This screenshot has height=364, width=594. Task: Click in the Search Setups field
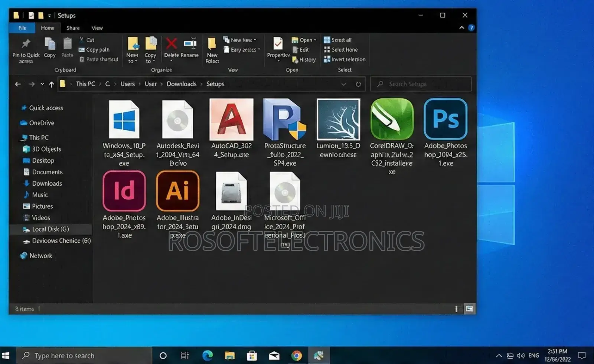point(421,84)
